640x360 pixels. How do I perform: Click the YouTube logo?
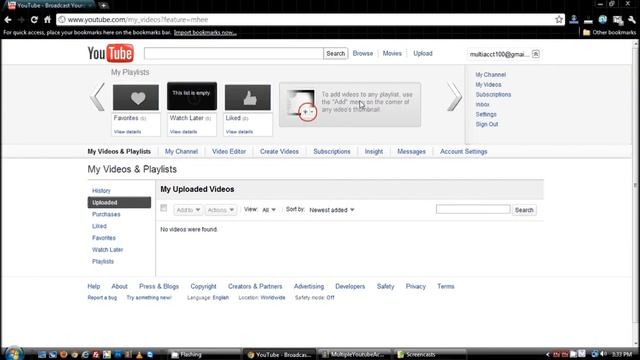[x=111, y=53]
